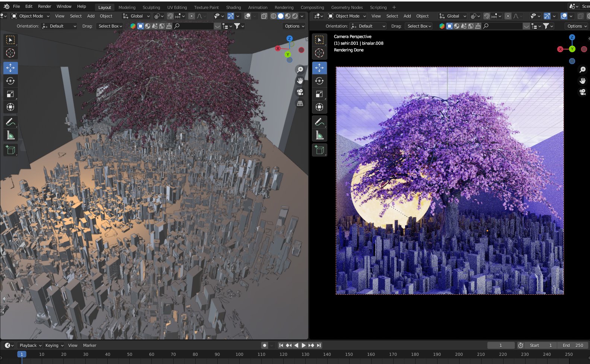
Task: Click the pan hand icon in left viewport
Action: (x=300, y=80)
